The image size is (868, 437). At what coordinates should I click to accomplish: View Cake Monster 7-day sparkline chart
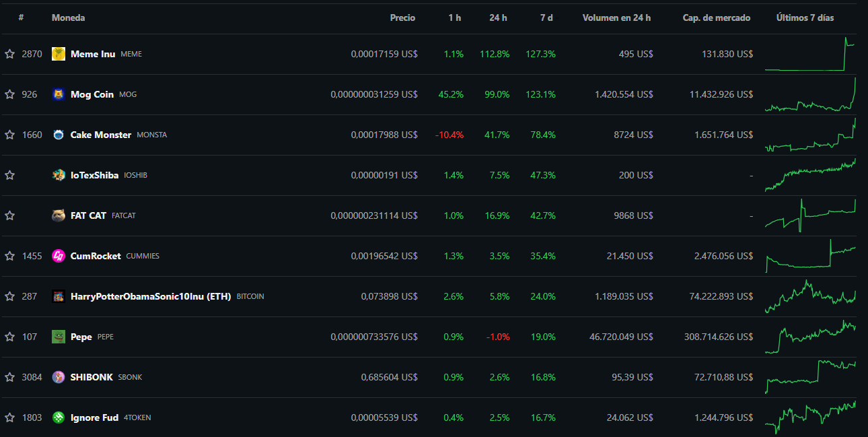coord(810,135)
